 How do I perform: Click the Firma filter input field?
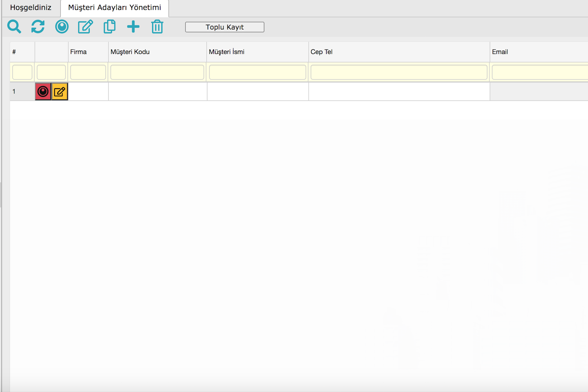click(x=88, y=72)
